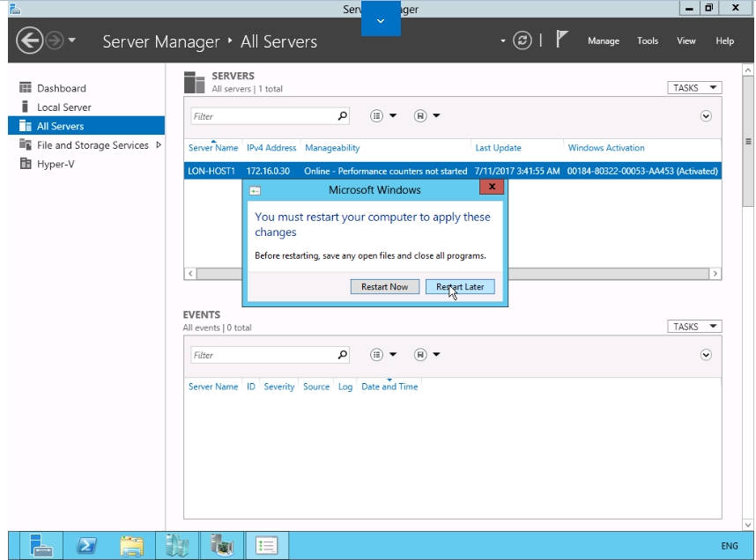Open the Help menu
Screen dimensions: 756x560
(724, 41)
